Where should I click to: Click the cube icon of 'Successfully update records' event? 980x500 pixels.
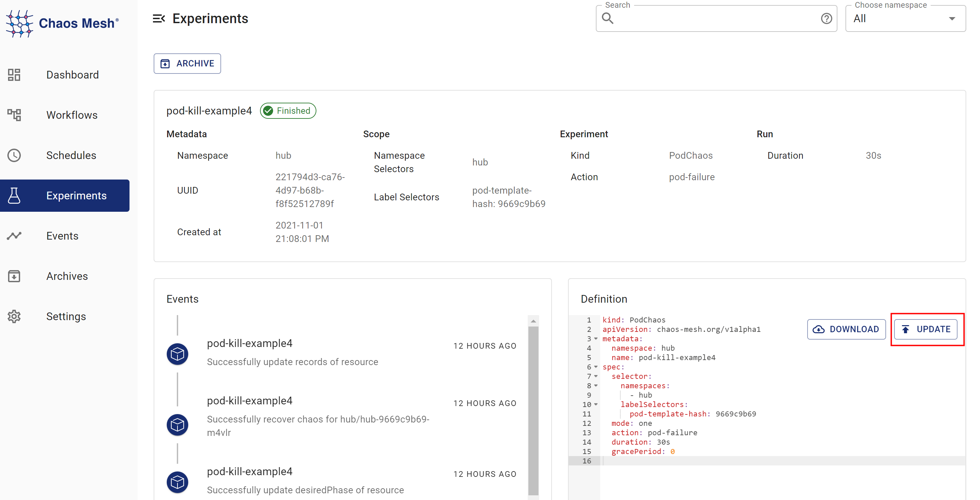coord(177,354)
